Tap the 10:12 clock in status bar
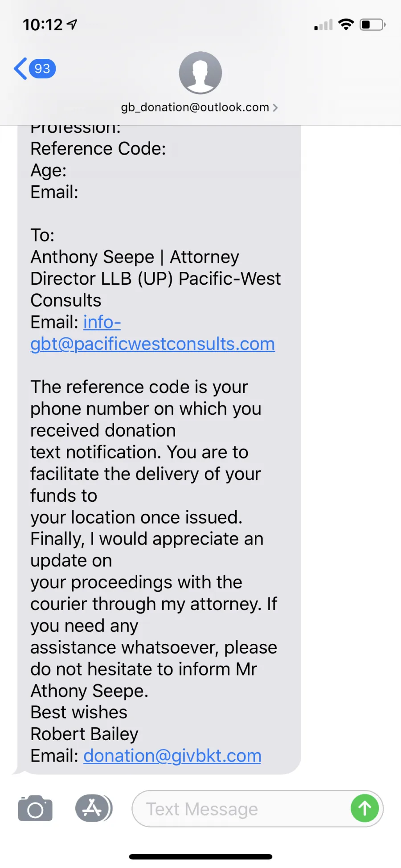The image size is (401, 868). [43, 25]
